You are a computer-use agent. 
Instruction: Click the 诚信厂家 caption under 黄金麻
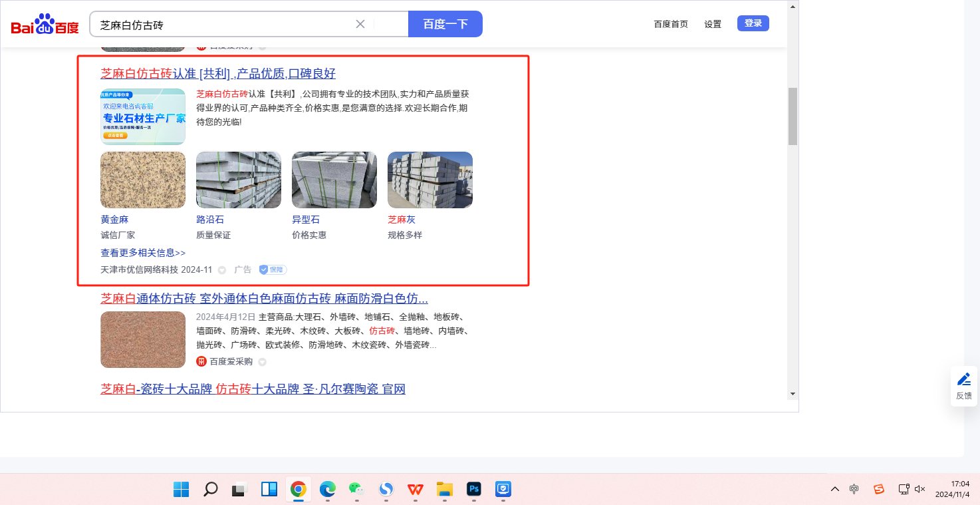(118, 235)
